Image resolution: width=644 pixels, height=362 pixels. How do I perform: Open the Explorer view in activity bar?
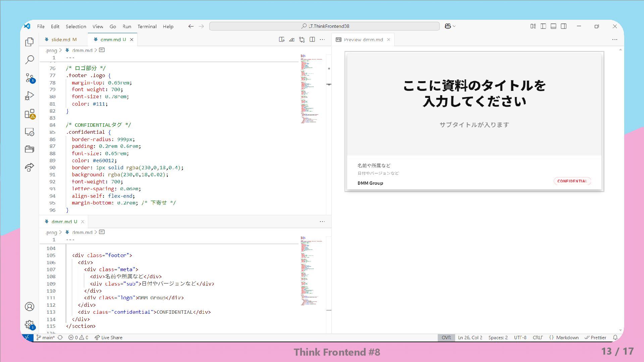[30, 42]
